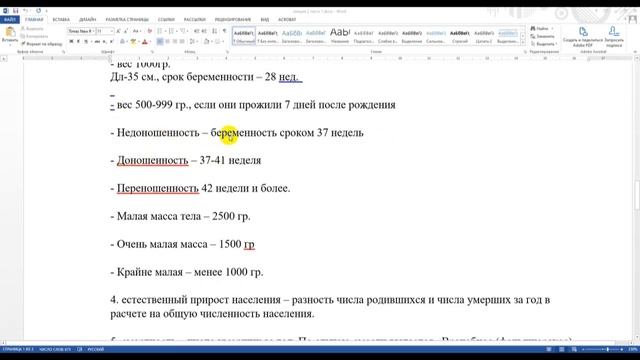640x360 pixels.
Task: Justify the paragraph text
Action: pos(182,42)
